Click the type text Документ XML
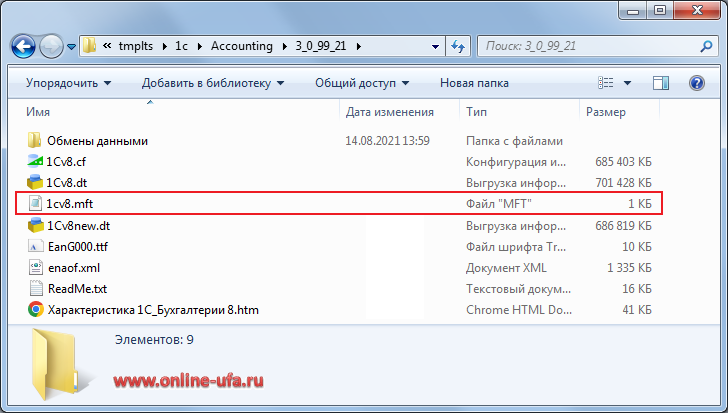The width and height of the screenshot is (728, 413). coord(506,268)
